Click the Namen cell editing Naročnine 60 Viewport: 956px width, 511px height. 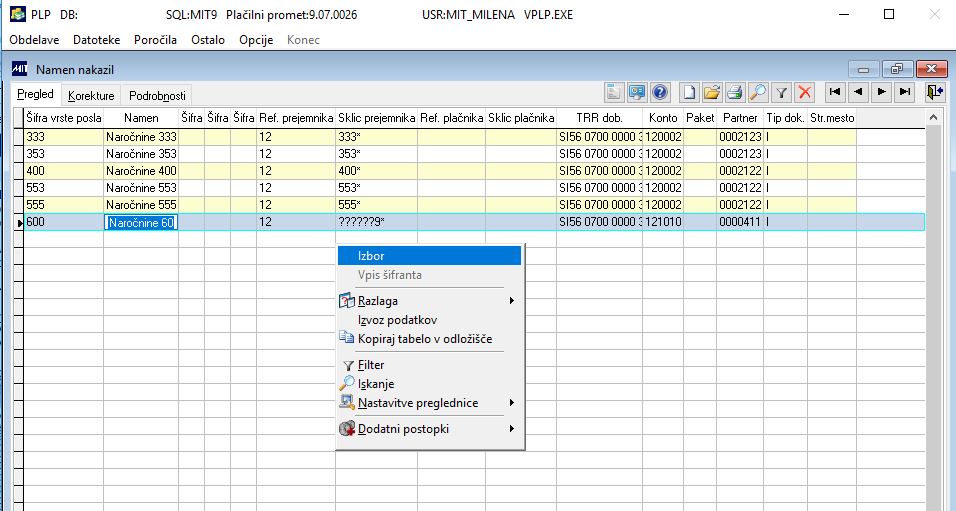(141, 223)
